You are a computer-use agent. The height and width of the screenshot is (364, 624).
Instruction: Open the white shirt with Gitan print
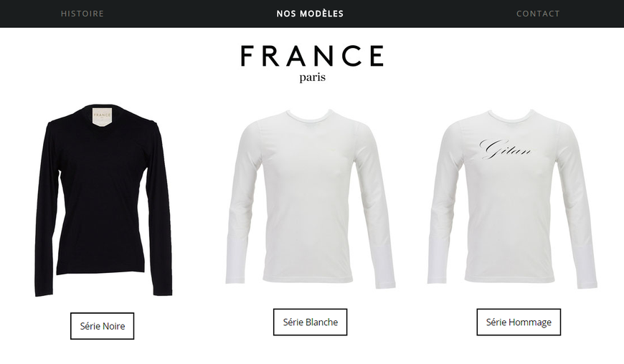tap(513, 198)
